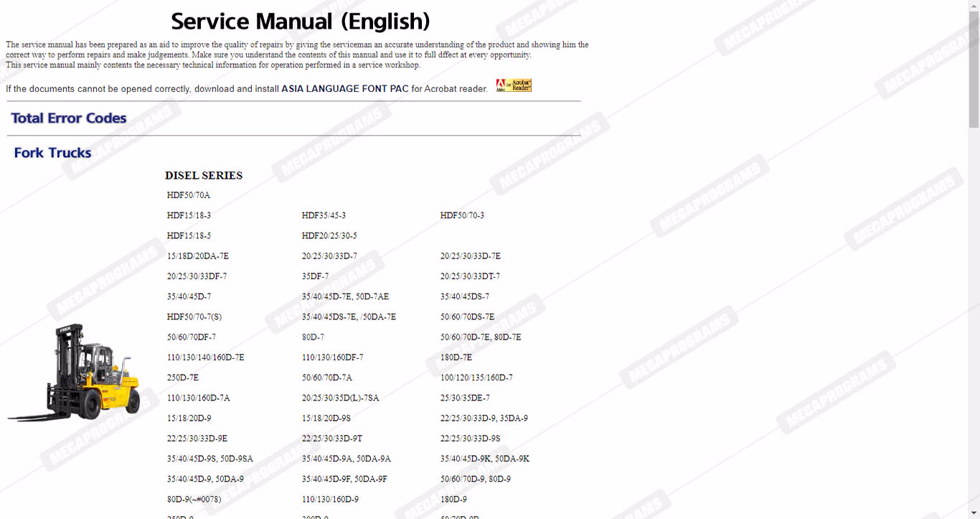Viewport: 980px width, 519px height.
Task: Open the 15/18D/20DA-7E manual link
Action: [198, 256]
